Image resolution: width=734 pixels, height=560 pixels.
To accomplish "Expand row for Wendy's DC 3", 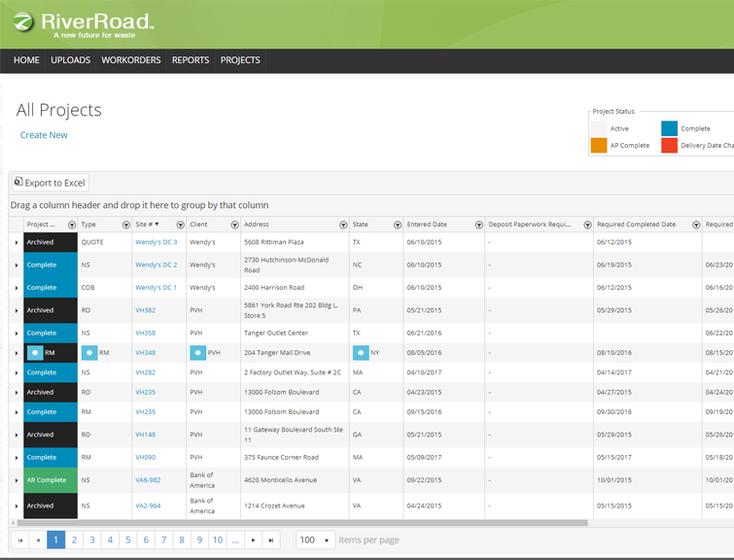I will 17,242.
